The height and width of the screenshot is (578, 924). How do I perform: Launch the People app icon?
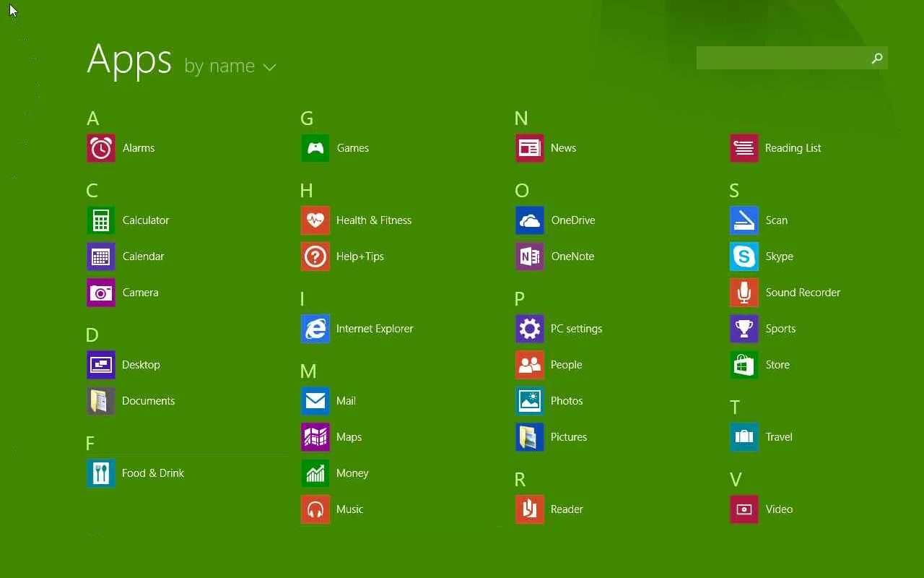click(x=530, y=365)
